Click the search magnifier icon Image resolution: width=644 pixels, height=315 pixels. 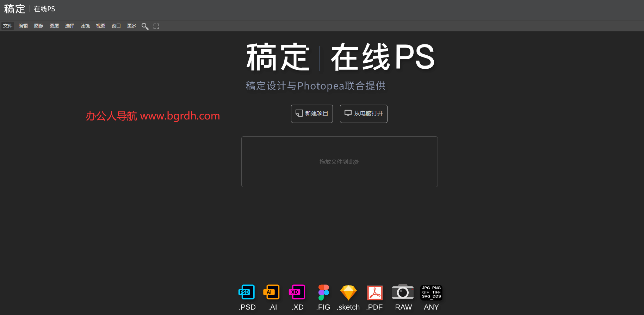(145, 26)
